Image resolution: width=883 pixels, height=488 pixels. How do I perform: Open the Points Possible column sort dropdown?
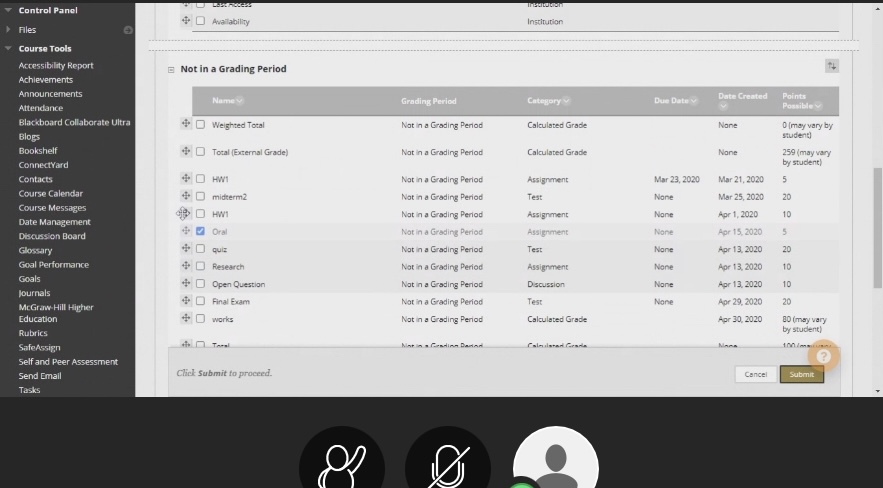click(x=818, y=106)
